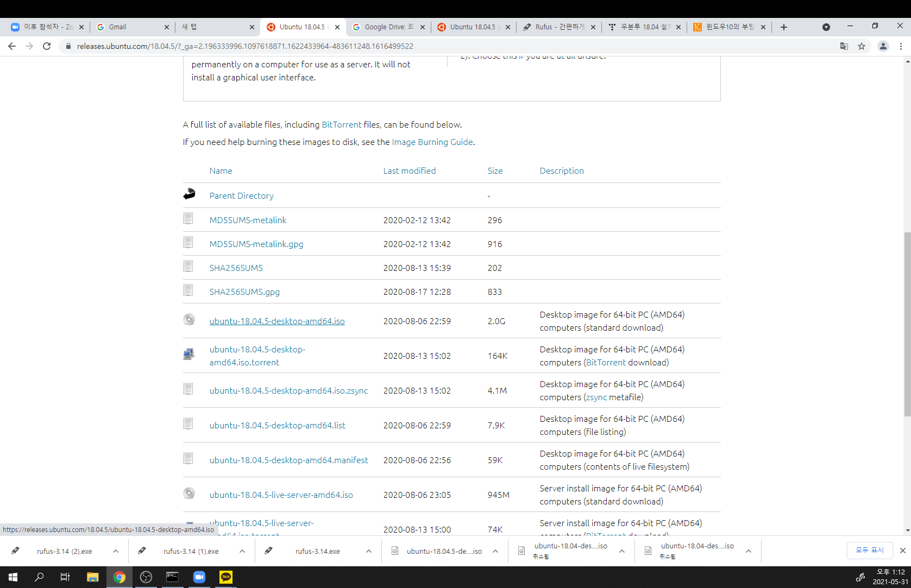
Task: Go back to the previous page
Action: click(x=12, y=46)
